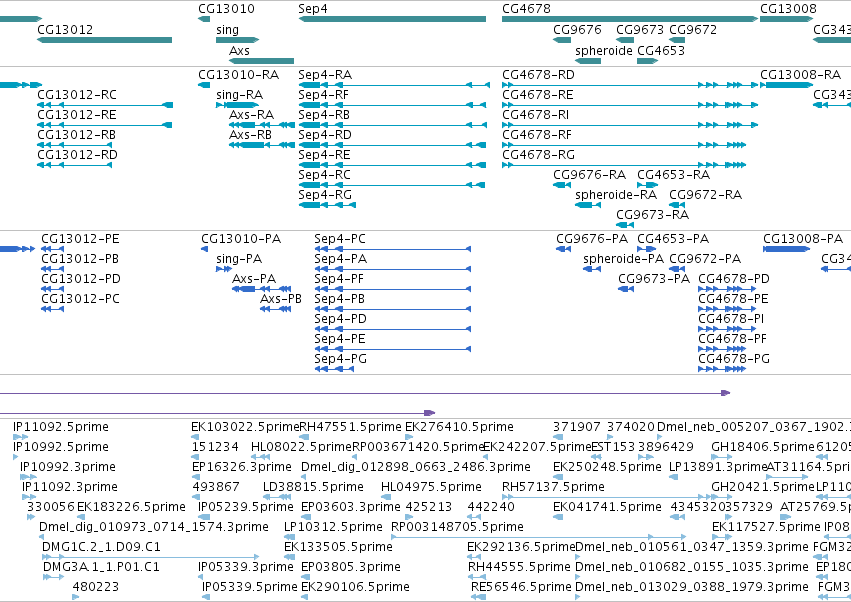Click EST EK276410.5prime
851x602 pixels.
click(459, 427)
